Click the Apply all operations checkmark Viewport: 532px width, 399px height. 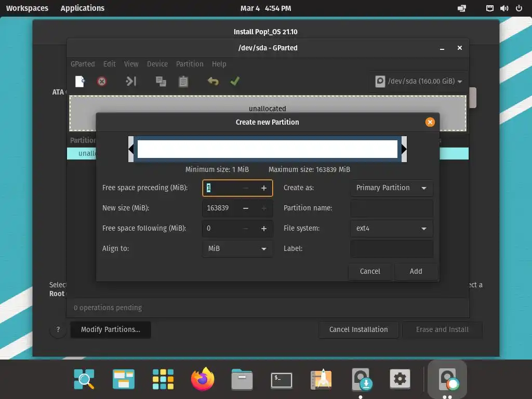[x=235, y=81]
